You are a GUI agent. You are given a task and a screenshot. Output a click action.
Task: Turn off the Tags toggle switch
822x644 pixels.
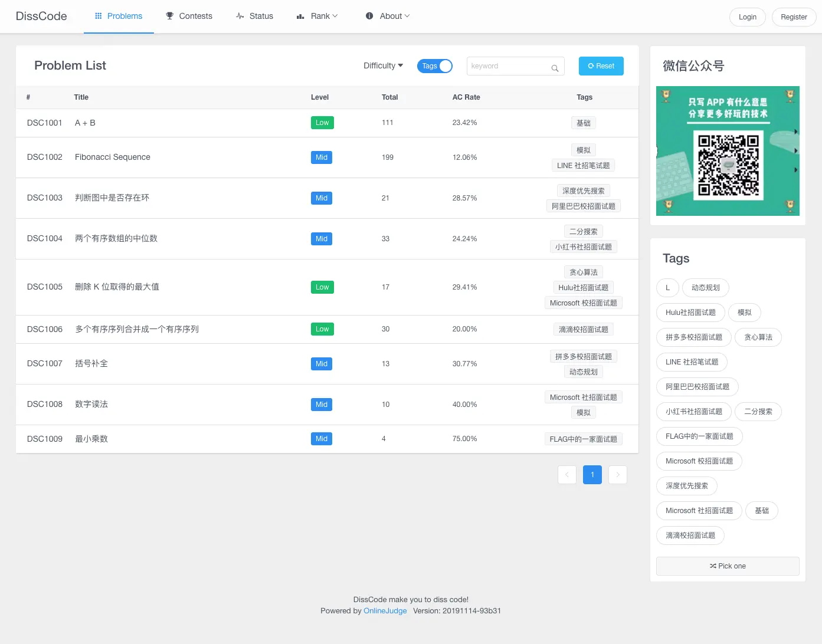[435, 66]
